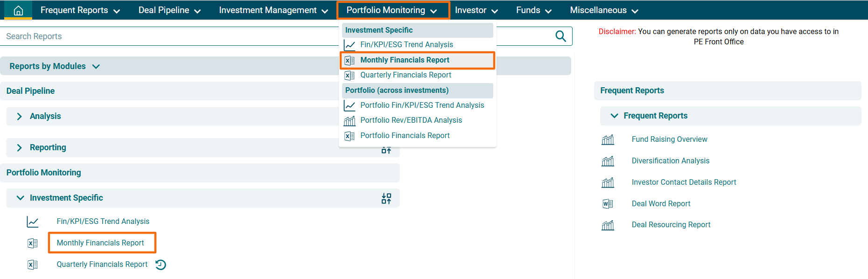Click trend line icon beside Fin/KPI/ESG Trend Analysis in left list
The image size is (868, 279).
coord(33,222)
